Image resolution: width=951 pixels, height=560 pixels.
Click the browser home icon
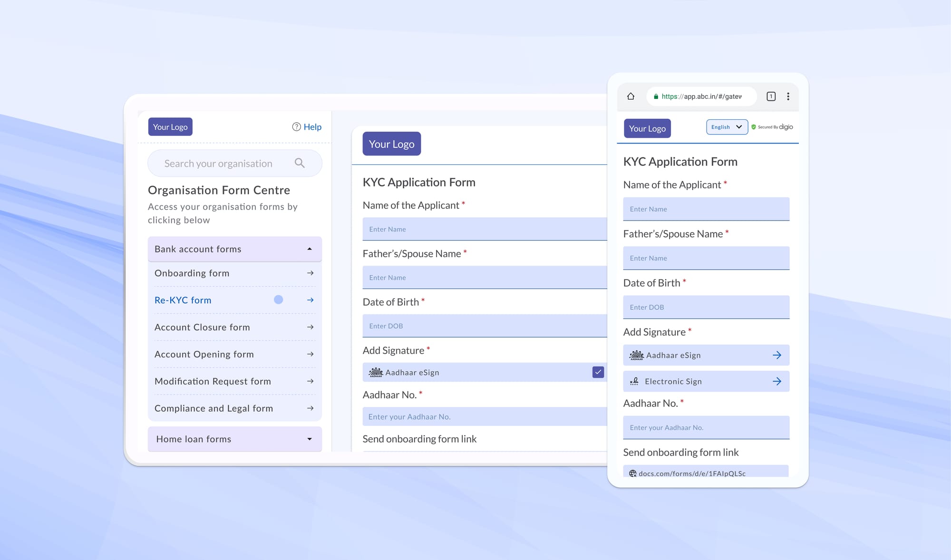(631, 97)
